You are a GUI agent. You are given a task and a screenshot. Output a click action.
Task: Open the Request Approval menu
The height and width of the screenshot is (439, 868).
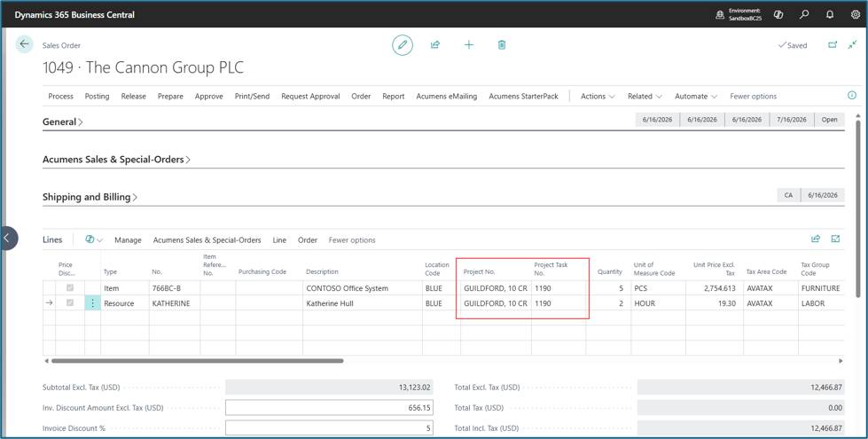[310, 97]
